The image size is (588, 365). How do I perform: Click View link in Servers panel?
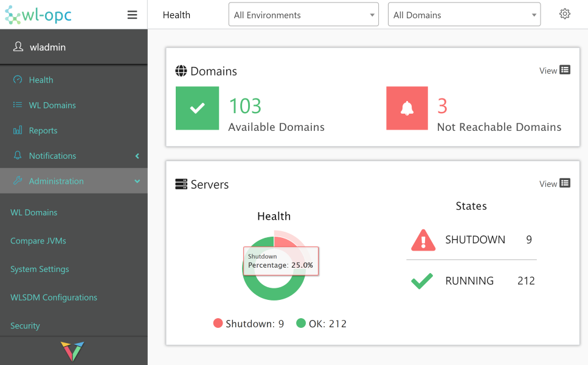pyautogui.click(x=548, y=184)
